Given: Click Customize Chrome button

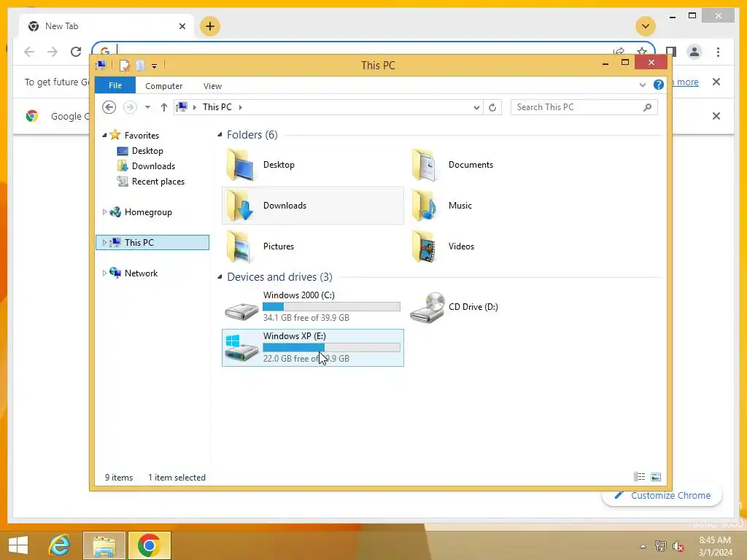Looking at the screenshot, I should 662,495.
